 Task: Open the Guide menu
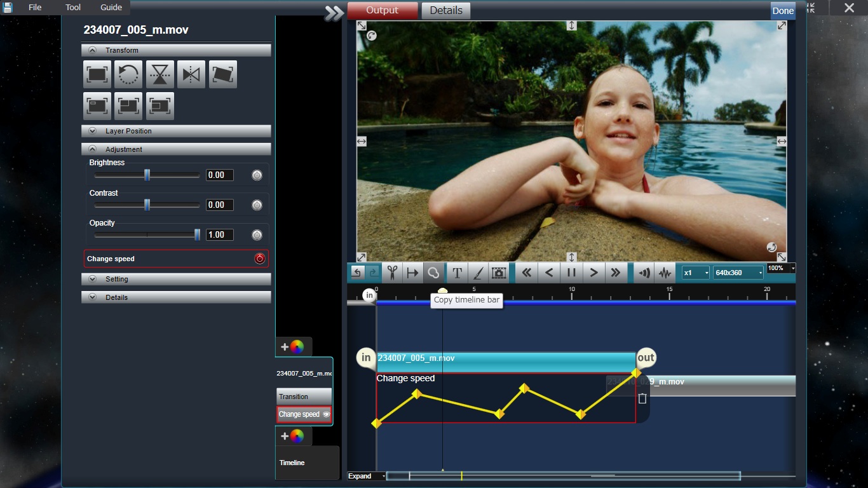(x=111, y=8)
